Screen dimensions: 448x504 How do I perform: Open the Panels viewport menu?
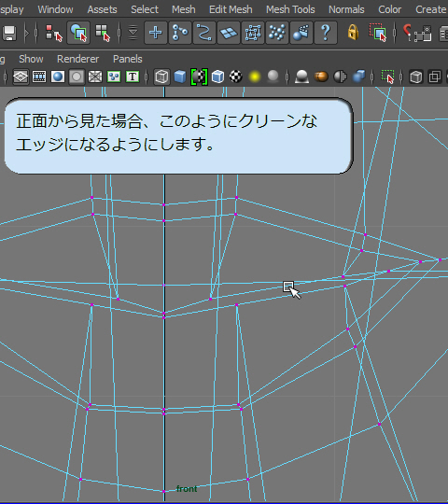tap(128, 59)
